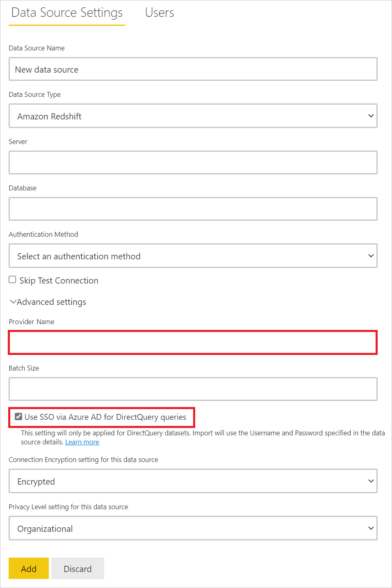Click the chevron on the Organizational dropdown

[371, 529]
